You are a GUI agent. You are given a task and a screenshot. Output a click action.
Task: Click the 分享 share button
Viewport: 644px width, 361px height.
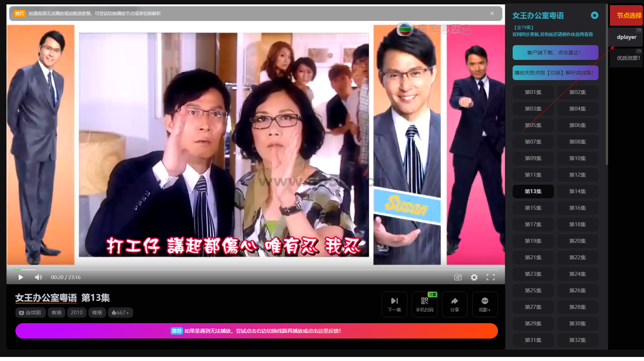tap(455, 304)
